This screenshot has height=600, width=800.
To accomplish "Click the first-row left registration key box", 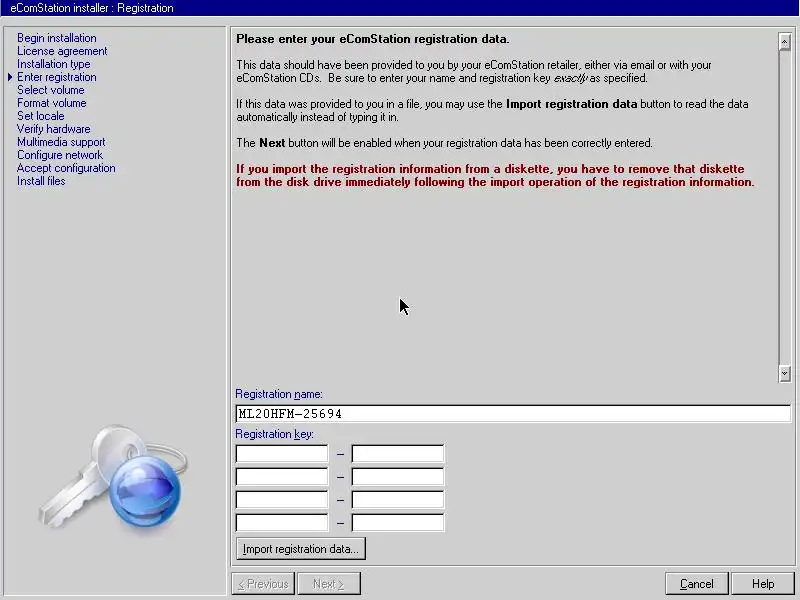I will click(282, 454).
